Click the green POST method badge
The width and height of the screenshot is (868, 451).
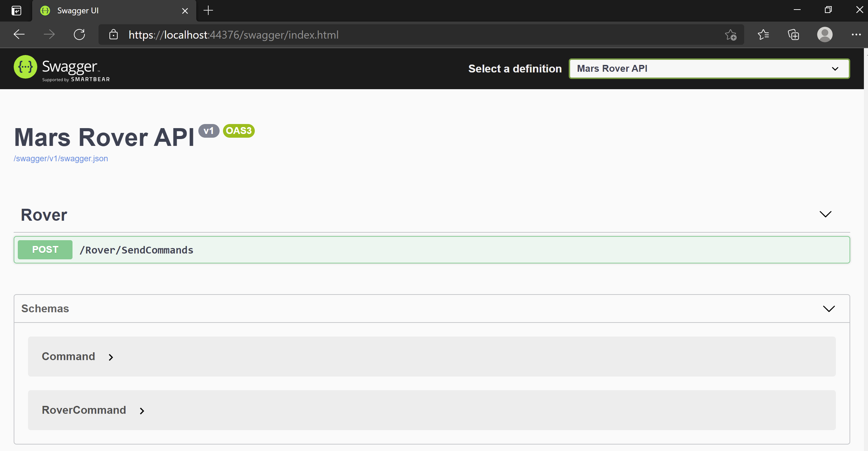pyautogui.click(x=45, y=249)
